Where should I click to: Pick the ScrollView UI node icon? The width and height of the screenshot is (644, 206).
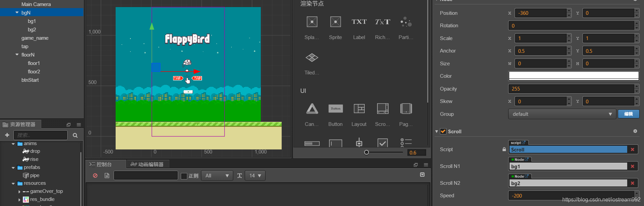pyautogui.click(x=383, y=109)
